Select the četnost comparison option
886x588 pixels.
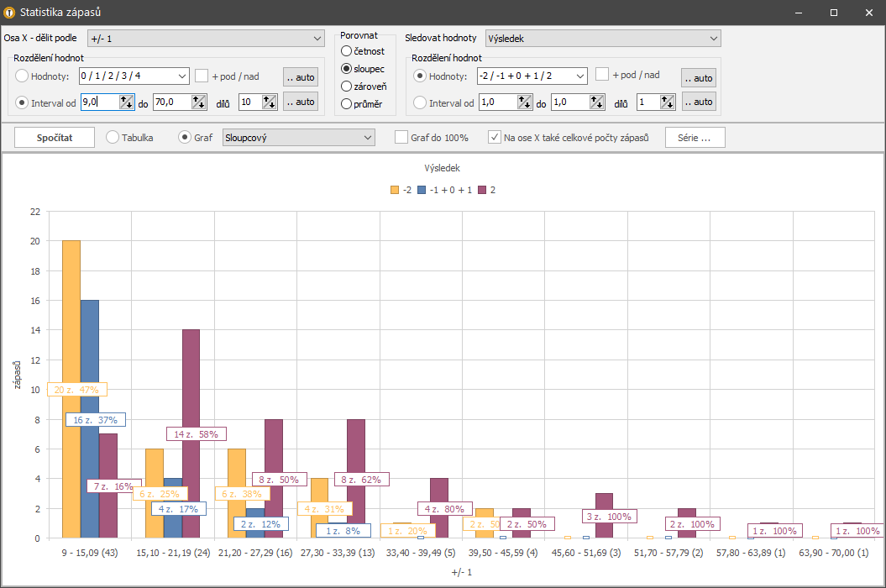point(346,51)
